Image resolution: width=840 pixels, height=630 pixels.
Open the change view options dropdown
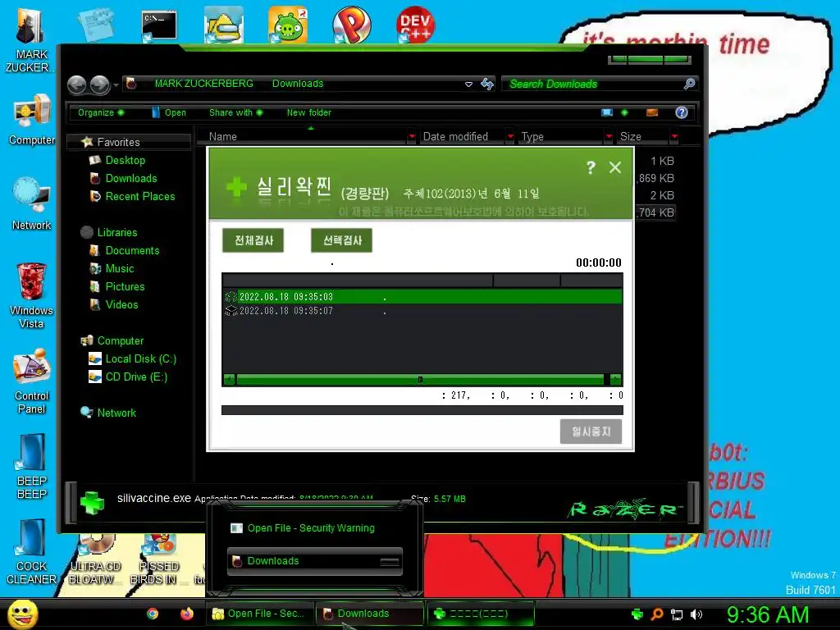624,112
